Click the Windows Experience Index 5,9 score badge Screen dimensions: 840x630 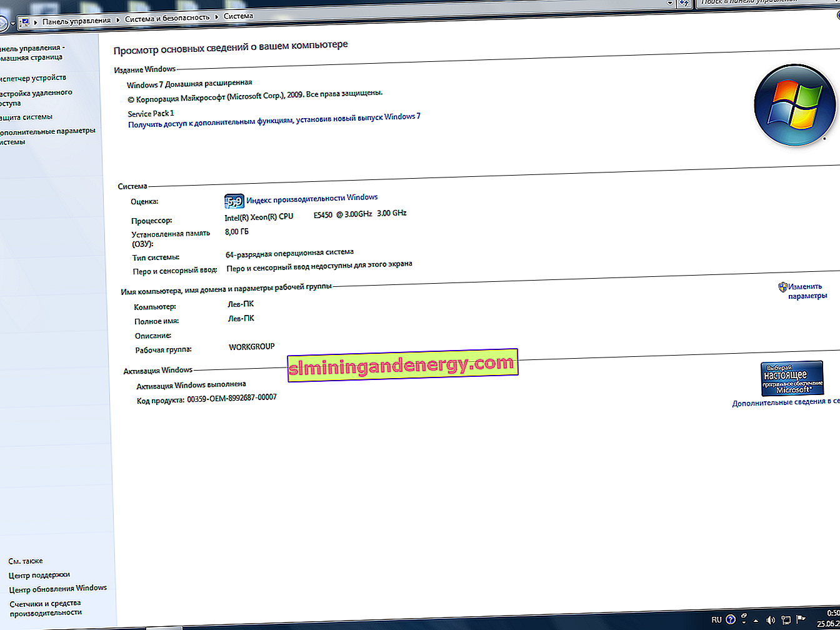point(234,201)
